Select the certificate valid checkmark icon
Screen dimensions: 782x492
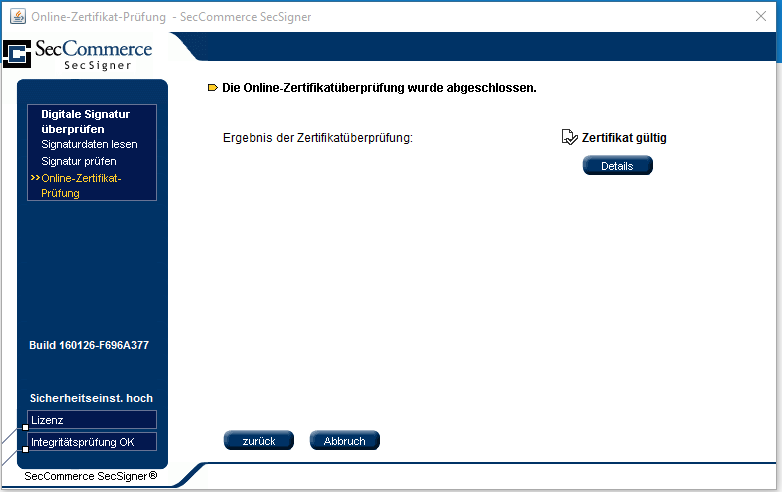(569, 137)
